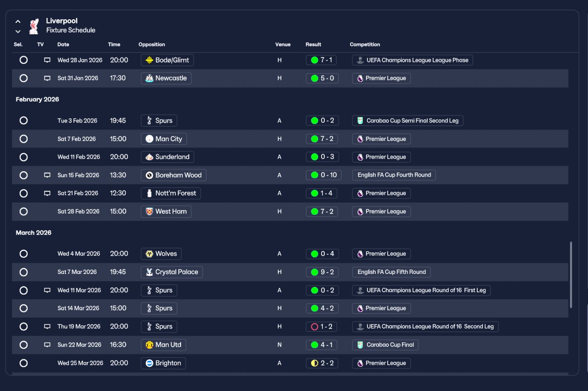Screen dimensions: 588x391
Task: Select the radio button for Crystal Palace fixture
Action: [x=24, y=272]
